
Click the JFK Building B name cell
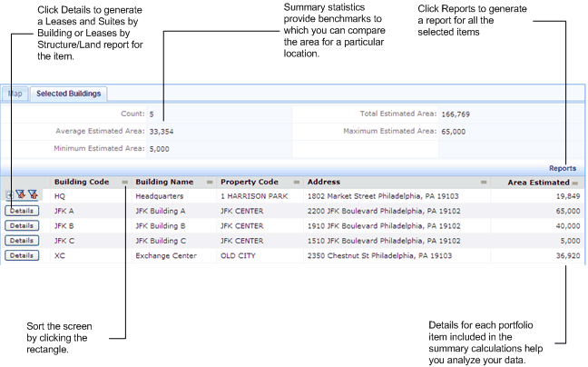tap(160, 226)
